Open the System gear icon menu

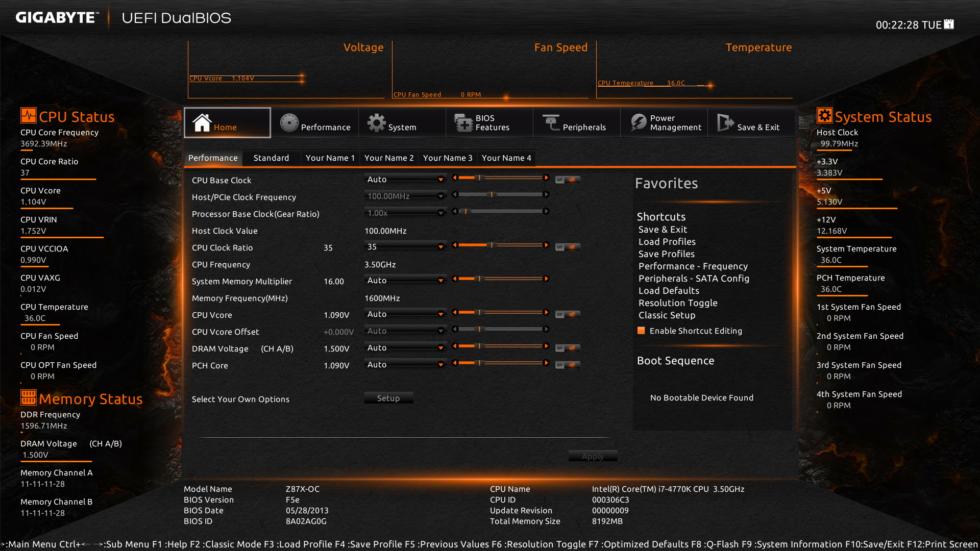[377, 122]
